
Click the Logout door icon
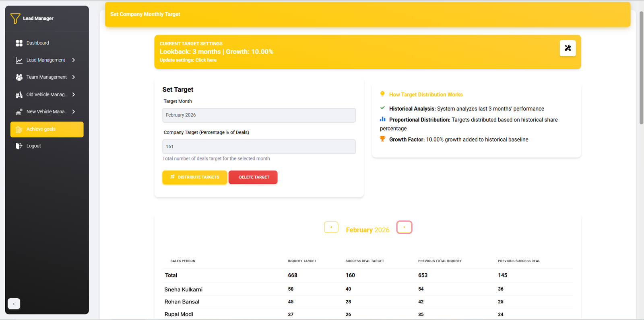click(19, 146)
